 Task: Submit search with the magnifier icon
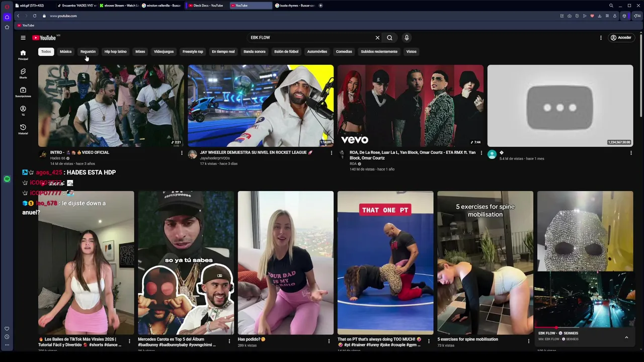coord(389,38)
